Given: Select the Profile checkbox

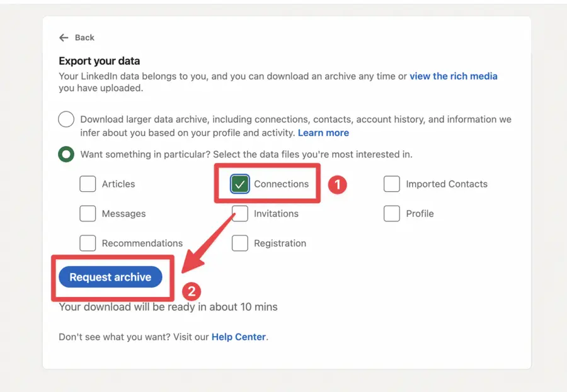Looking at the screenshot, I should pyautogui.click(x=392, y=213).
